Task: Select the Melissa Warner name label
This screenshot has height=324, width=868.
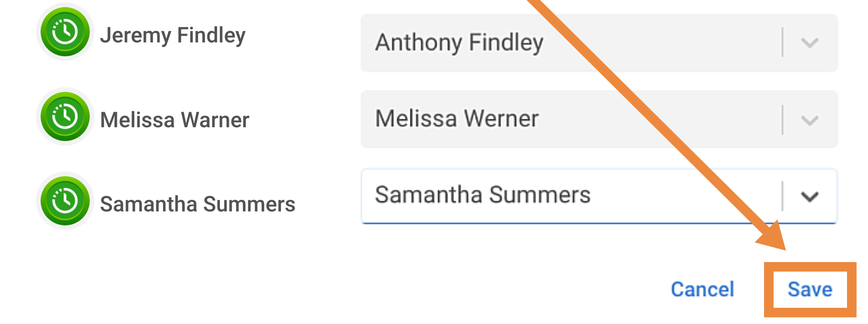Action: [x=175, y=120]
